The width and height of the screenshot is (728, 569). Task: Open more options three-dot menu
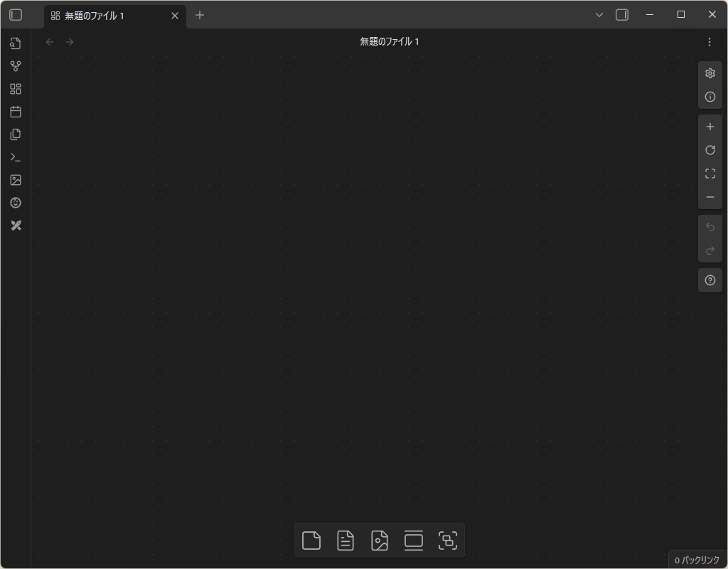coord(710,42)
